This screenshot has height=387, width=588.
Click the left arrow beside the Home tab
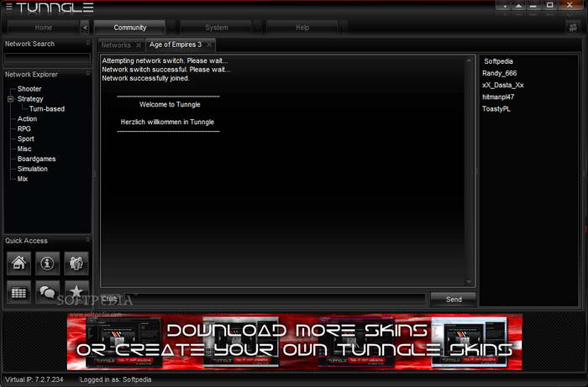(85, 28)
